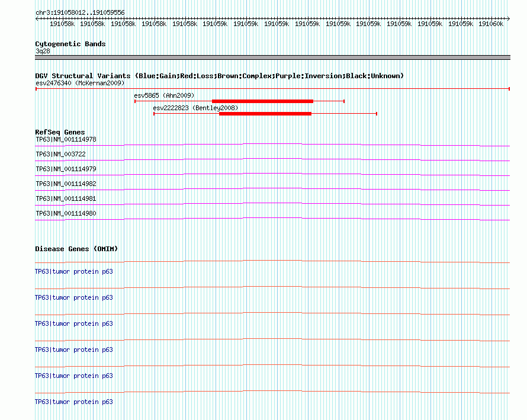Click the thick red esv5865 loss bar
Image resolution: width=527 pixels, height=420 pixels.
click(x=262, y=101)
